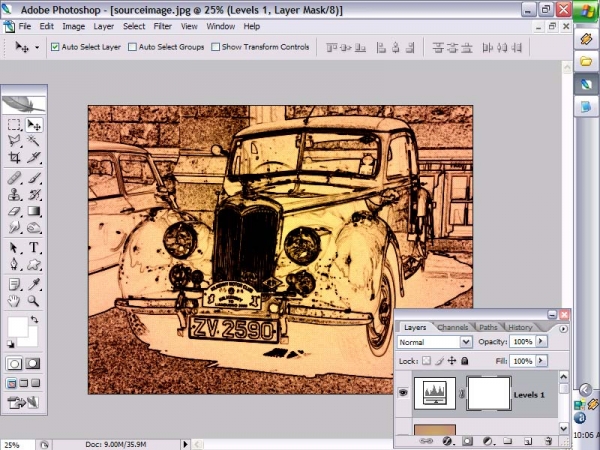This screenshot has width=600, height=450.
Task: Select the Pen tool
Action: click(14, 264)
